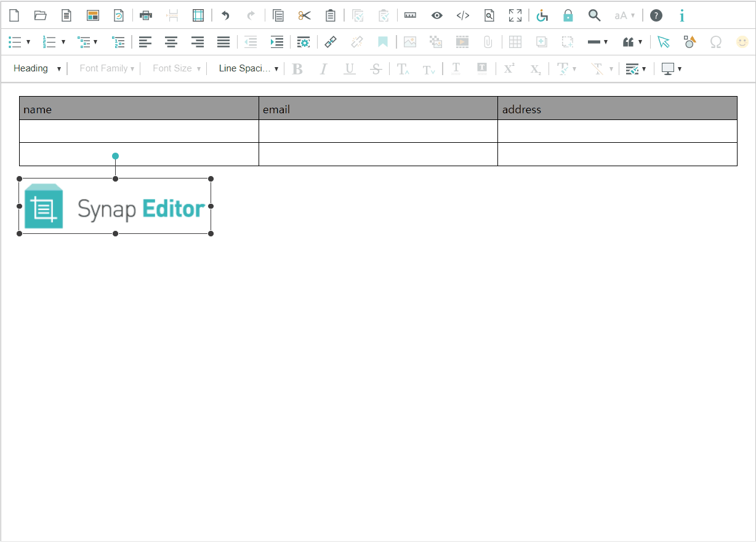Viewport: 756px width, 546px height.
Task: Open the monitor view dropdown arrow
Action: click(x=680, y=69)
